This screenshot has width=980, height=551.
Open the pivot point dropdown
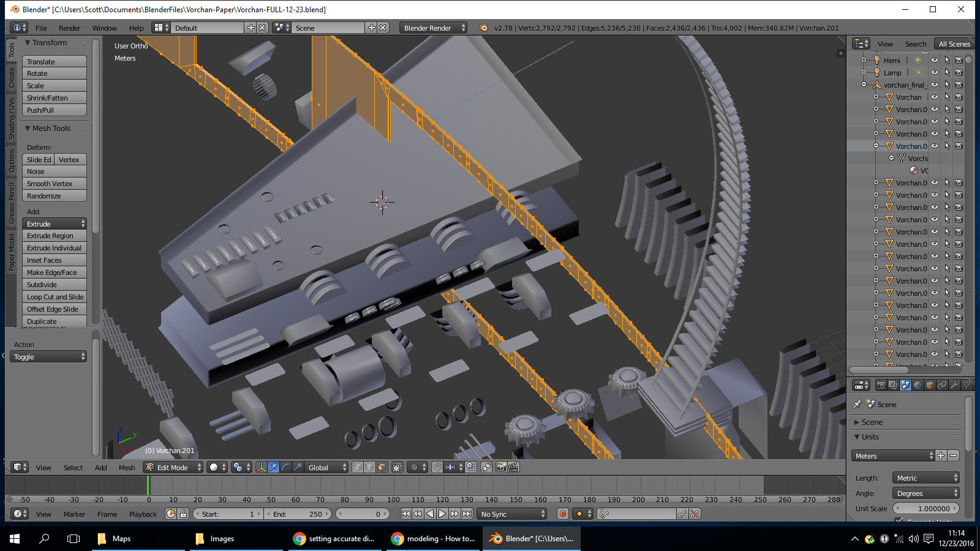pos(242,467)
